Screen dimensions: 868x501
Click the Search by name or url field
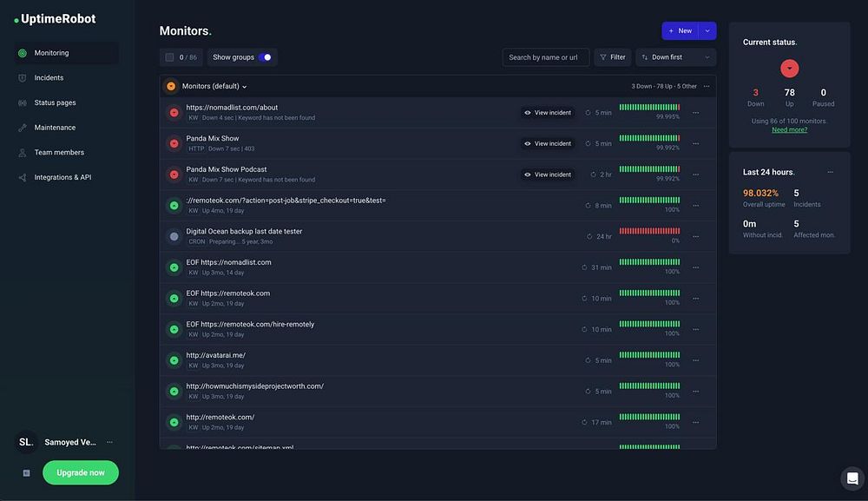[x=546, y=57]
